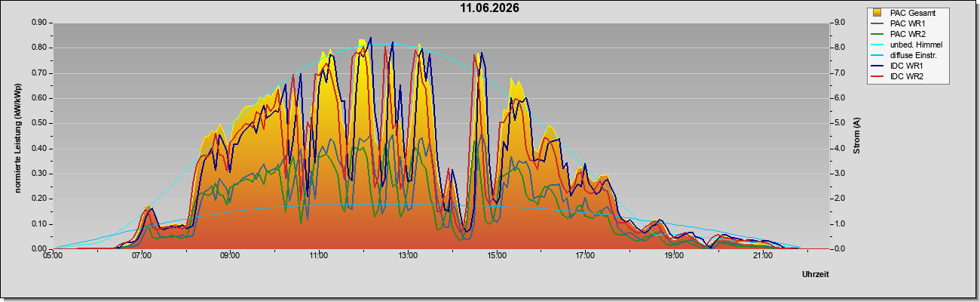Click the 9.0 right axis value
The image size is (980, 302).
coord(842,23)
